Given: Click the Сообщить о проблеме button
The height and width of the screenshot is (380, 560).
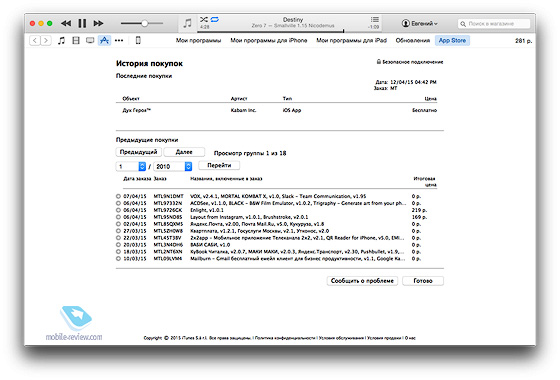Looking at the screenshot, I should coord(362,281).
